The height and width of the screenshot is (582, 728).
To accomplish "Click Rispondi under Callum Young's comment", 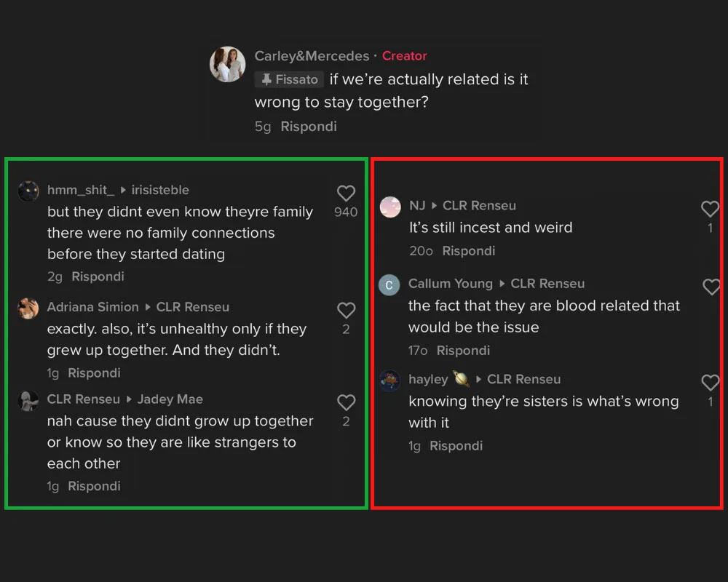I will click(463, 351).
